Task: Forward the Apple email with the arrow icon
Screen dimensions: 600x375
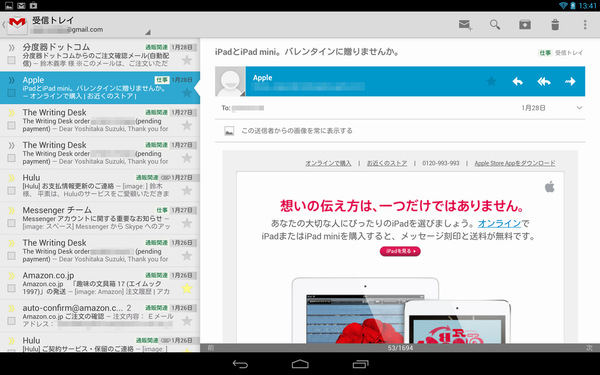Action: [x=570, y=81]
